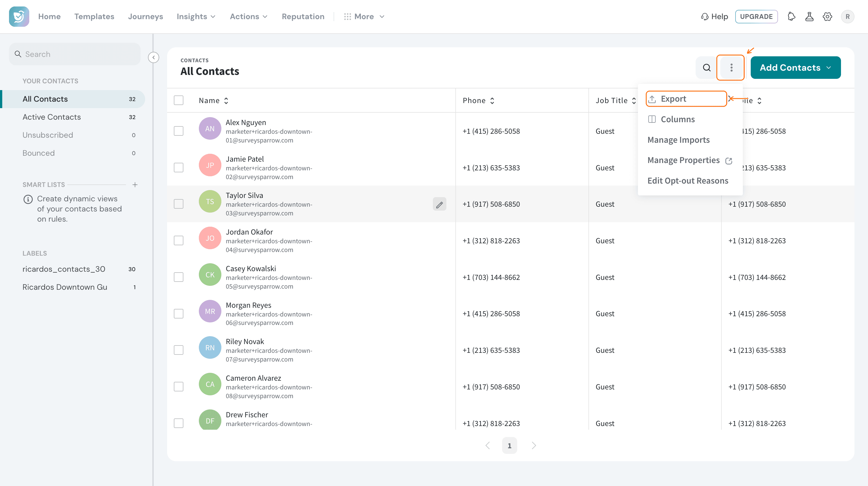Open the Help link
This screenshot has width=868, height=486.
click(714, 17)
